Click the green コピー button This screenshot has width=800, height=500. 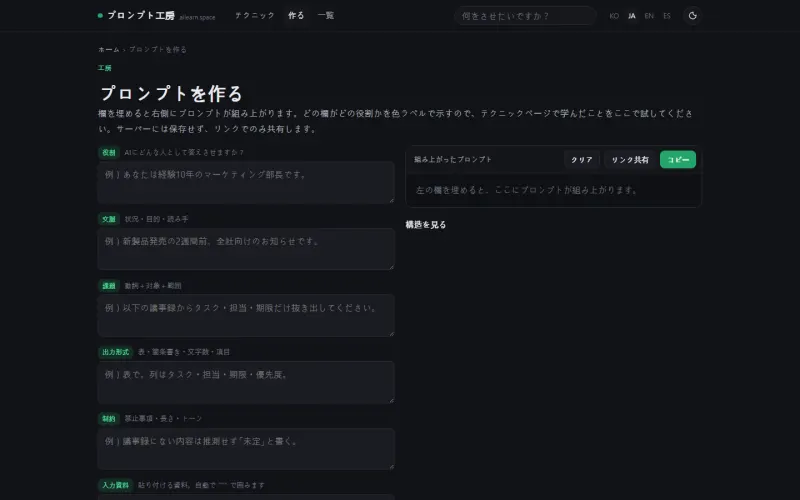click(x=678, y=160)
